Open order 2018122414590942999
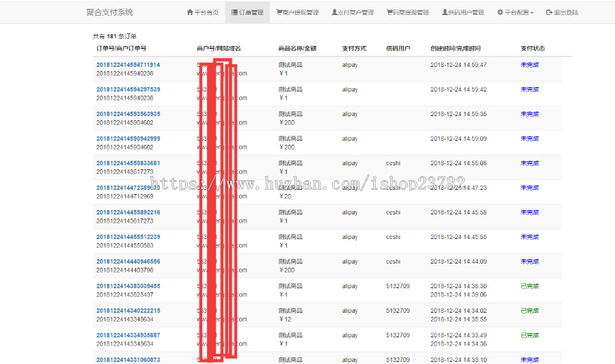Image resolution: width=615 pixels, height=364 pixels. pos(128,139)
